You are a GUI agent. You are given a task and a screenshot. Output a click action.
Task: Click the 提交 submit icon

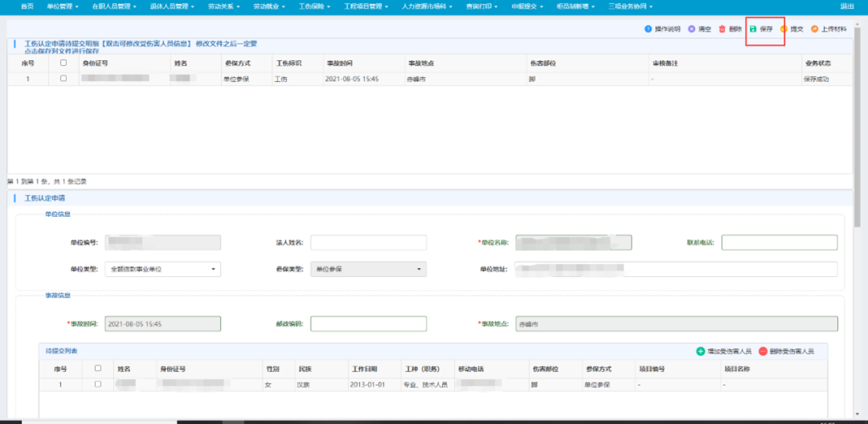click(784, 29)
